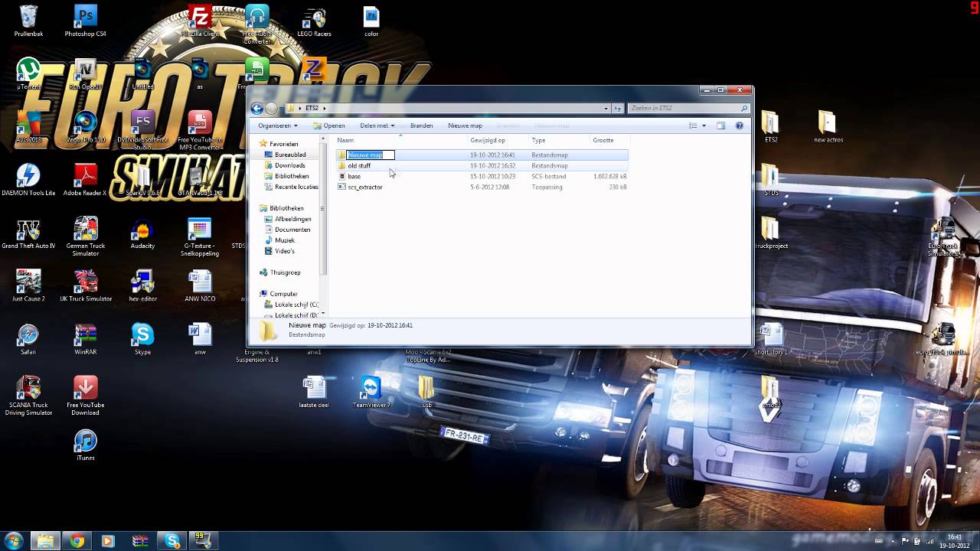Open the FileZilla Client desktop shortcut
This screenshot has height=551, width=980.
[x=200, y=21]
